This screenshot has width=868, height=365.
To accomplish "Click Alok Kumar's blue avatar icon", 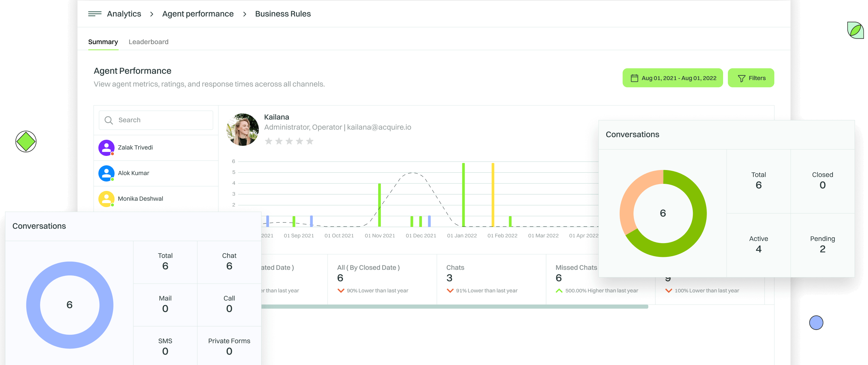I will click(x=106, y=173).
